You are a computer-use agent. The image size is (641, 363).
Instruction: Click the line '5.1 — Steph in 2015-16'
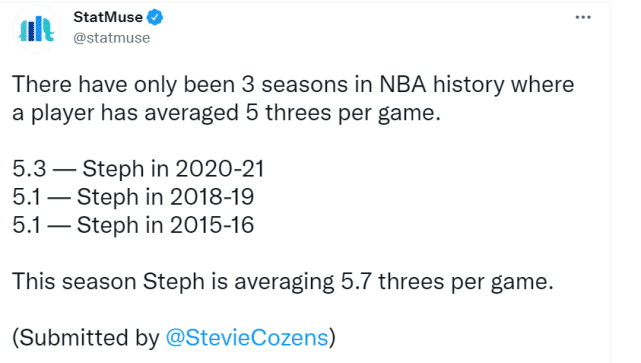[133, 225]
